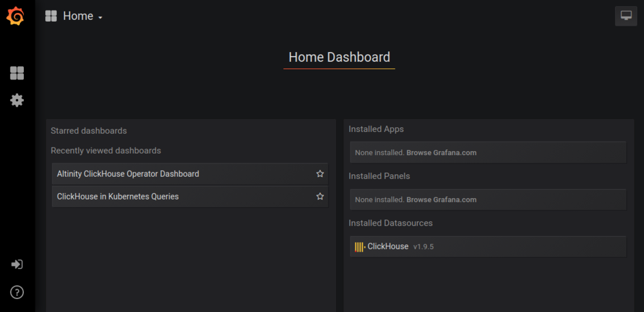This screenshot has width=644, height=312.
Task: Star ClickHouse in Kubernetes Queries dashboard
Action: (320, 196)
